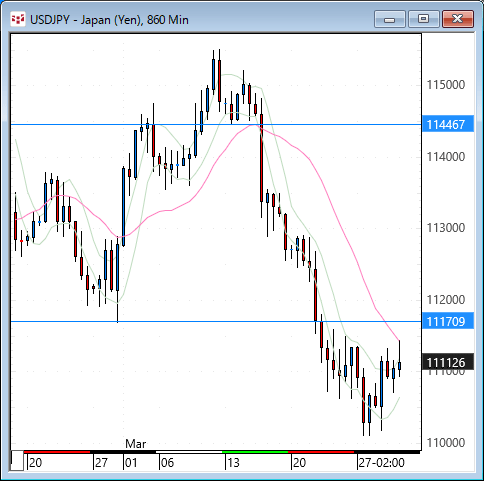This screenshot has width=484, height=481.
Task: Click the 27-02:00 date label on time axis
Action: point(381,463)
